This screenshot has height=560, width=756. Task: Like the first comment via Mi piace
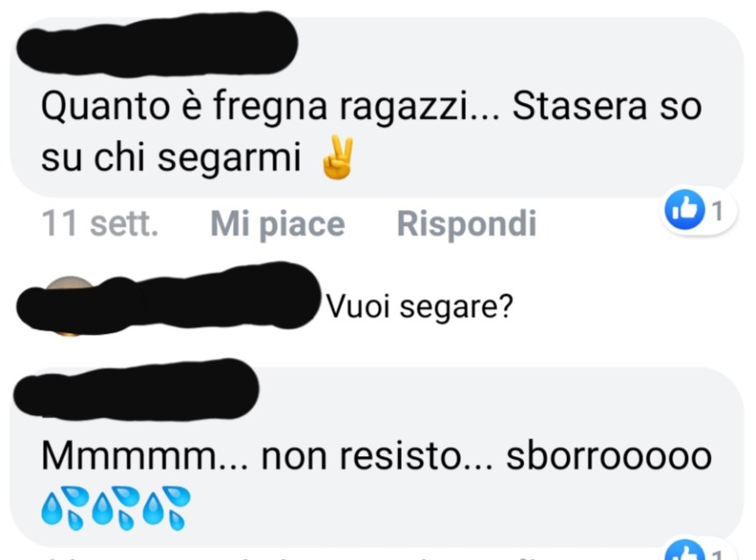pyautogui.click(x=278, y=224)
